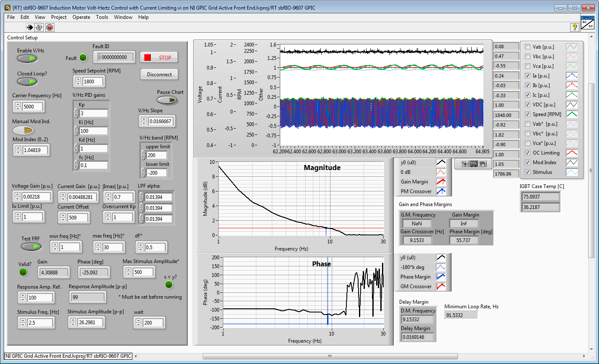Toggle the Enable V/Hz switch
The height and width of the screenshot is (364, 599).
point(27,58)
